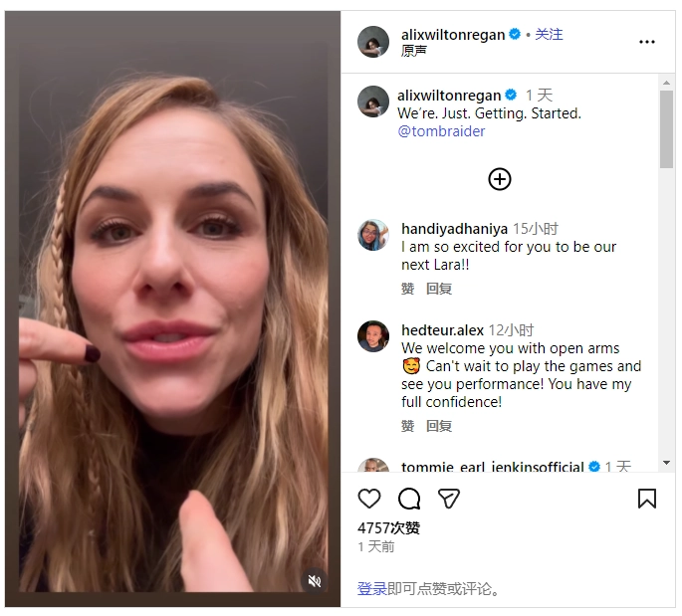Screen dimensions: 682x616
Task: Open the @tombraider mention link
Action: tap(441, 131)
